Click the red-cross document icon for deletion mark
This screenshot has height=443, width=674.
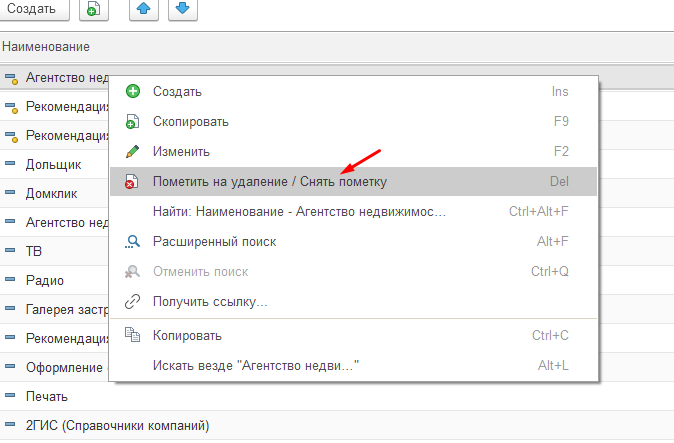click(x=132, y=181)
